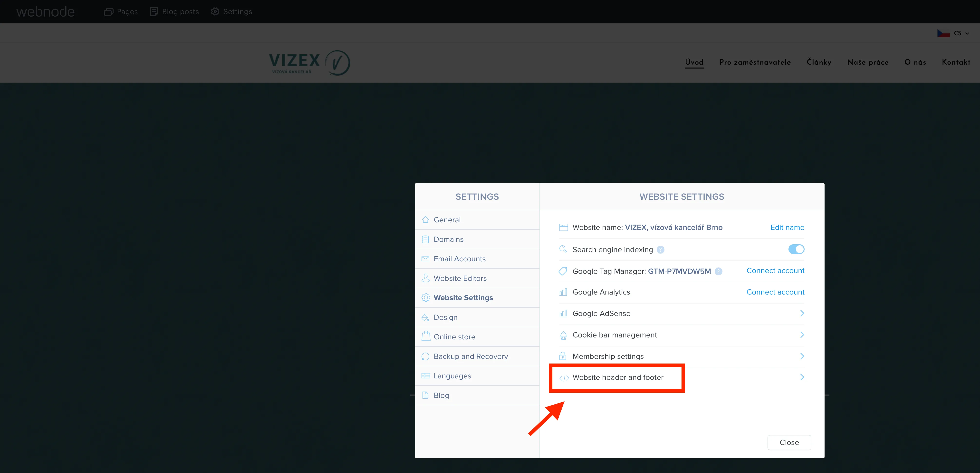
Task: Open the Blog posts icon in the toolbar
Action: (x=154, y=11)
